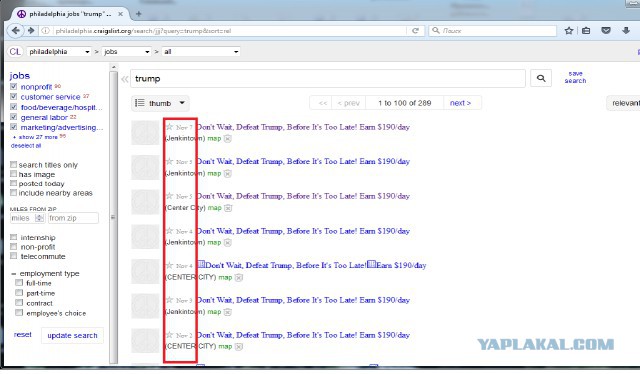Viewport: 640px width, 374px height.
Task: Click the trump search query field
Action: tap(328, 78)
